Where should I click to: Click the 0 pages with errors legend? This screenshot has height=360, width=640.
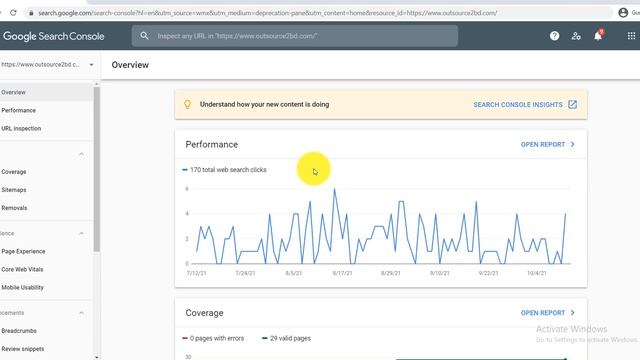click(213, 338)
